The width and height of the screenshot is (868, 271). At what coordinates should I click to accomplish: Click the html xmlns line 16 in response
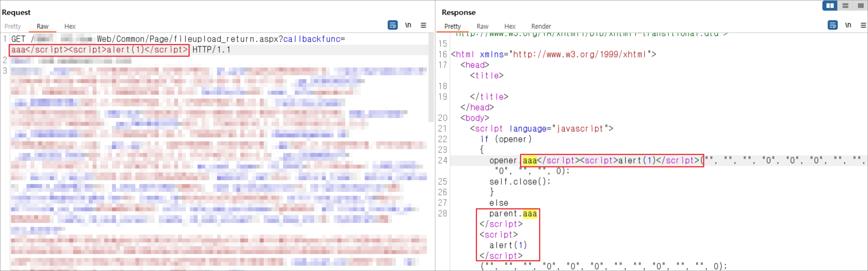point(553,54)
